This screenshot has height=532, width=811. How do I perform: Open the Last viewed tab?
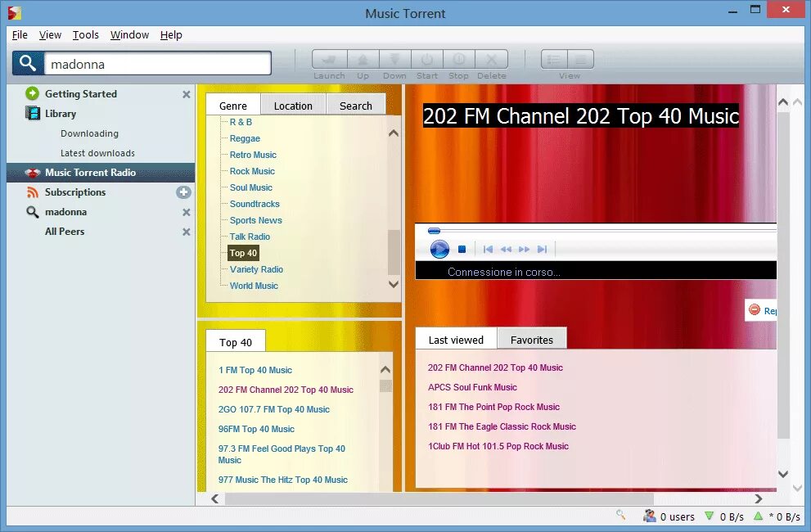click(456, 340)
